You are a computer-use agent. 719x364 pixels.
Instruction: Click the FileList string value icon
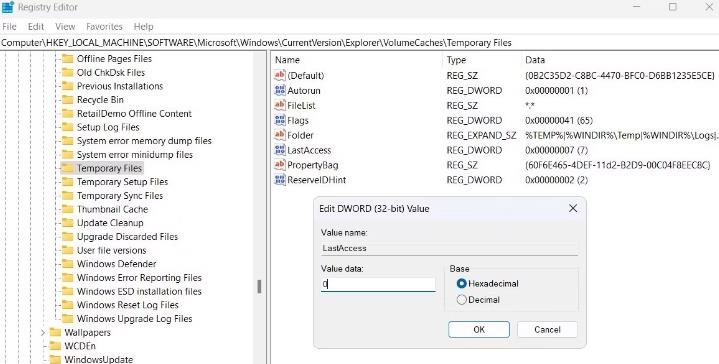280,105
